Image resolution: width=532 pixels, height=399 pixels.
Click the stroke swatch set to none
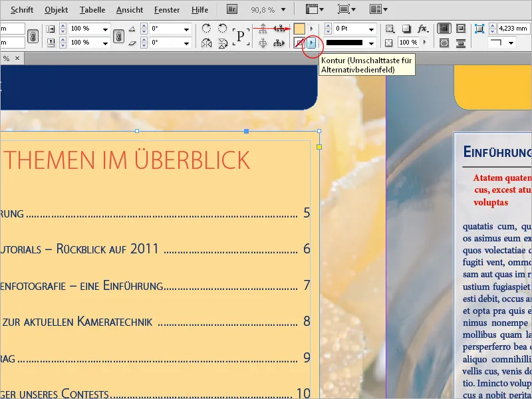pyautogui.click(x=299, y=43)
